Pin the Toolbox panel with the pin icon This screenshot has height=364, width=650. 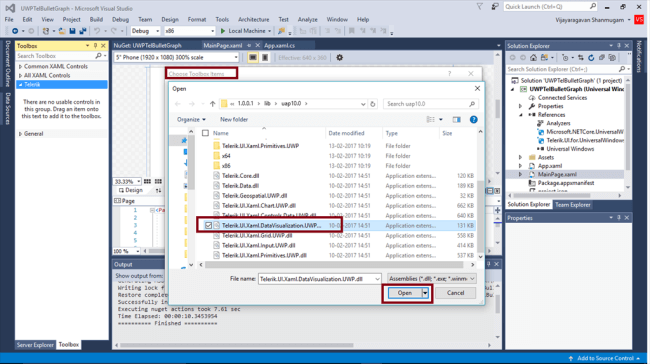pyautogui.click(x=95, y=46)
